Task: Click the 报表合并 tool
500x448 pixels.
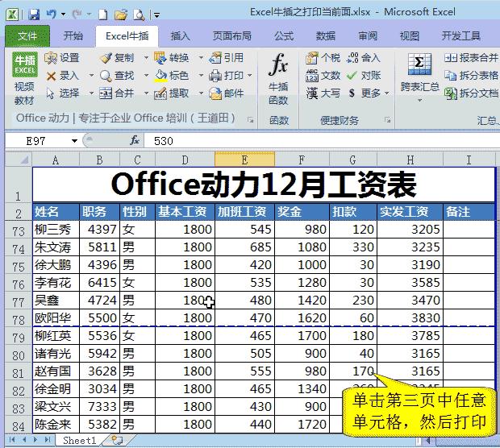Action: [471, 58]
